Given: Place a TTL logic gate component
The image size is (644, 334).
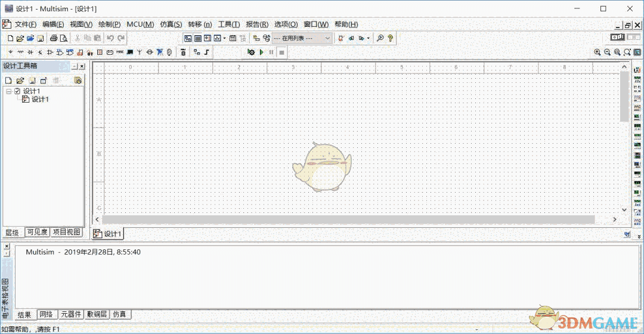Looking at the screenshot, I should click(60, 52).
